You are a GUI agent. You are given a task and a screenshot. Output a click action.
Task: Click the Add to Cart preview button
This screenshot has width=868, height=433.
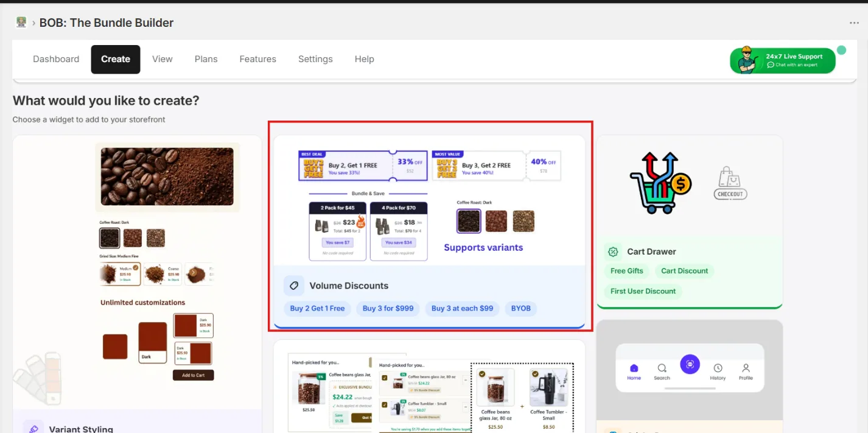pyautogui.click(x=193, y=375)
